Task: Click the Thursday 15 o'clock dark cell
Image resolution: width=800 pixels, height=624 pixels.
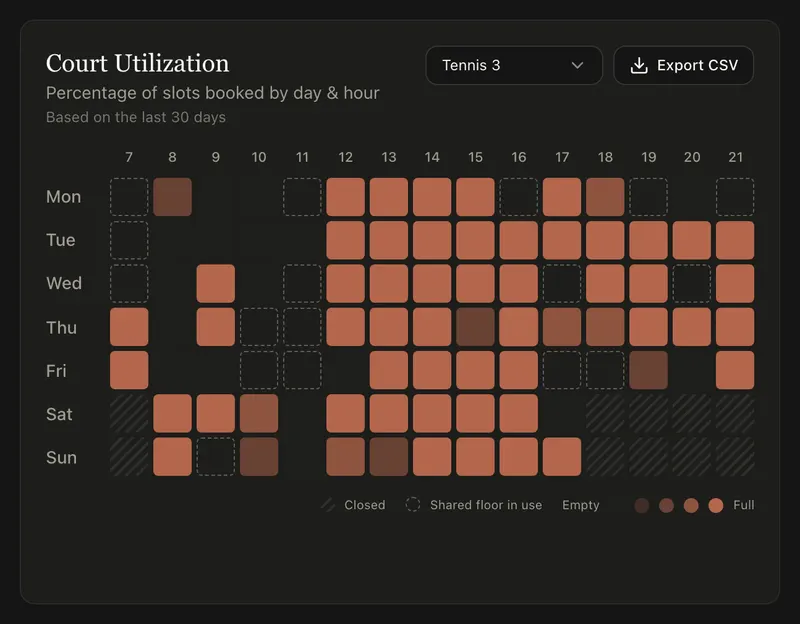Action: point(476,327)
